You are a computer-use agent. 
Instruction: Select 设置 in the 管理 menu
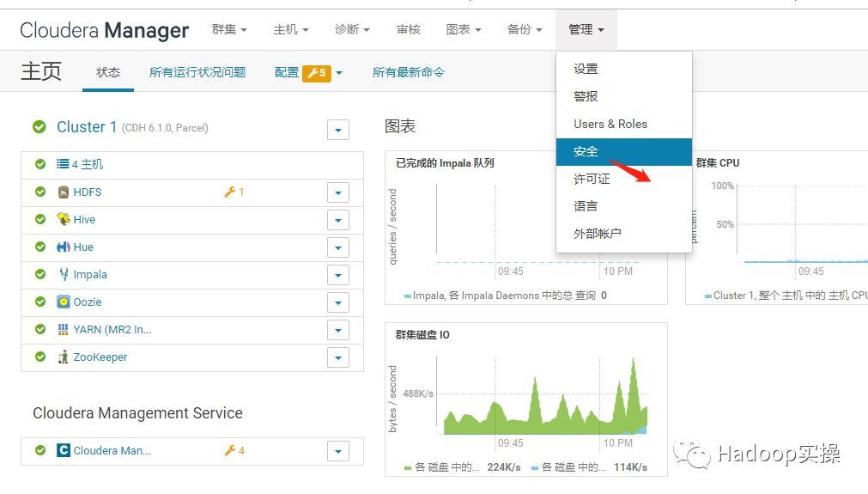pyautogui.click(x=624, y=70)
